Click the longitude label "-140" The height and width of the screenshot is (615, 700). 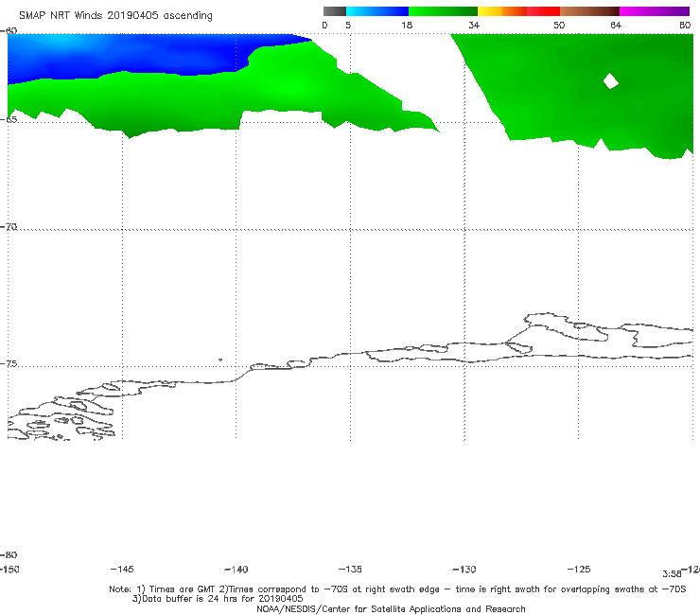point(236,570)
